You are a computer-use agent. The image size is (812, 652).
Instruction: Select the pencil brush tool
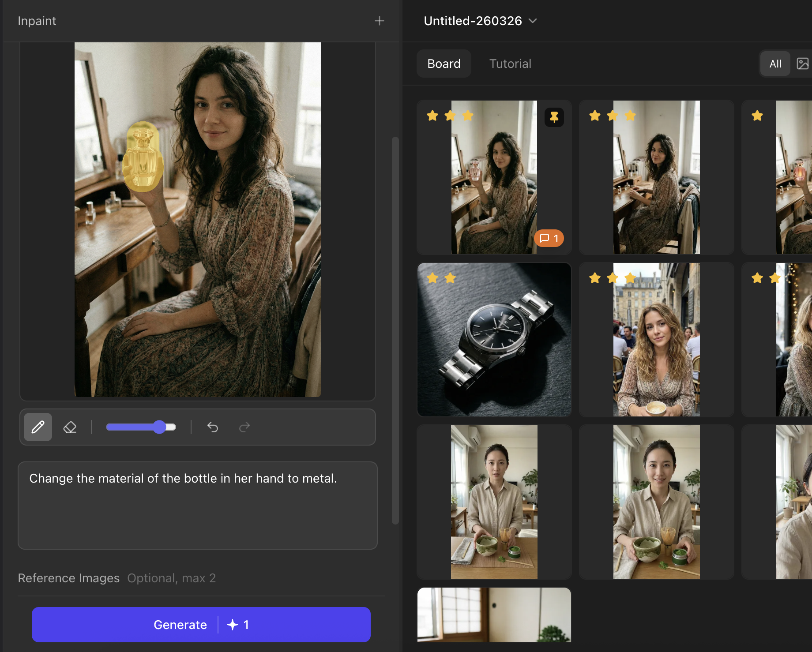38,427
